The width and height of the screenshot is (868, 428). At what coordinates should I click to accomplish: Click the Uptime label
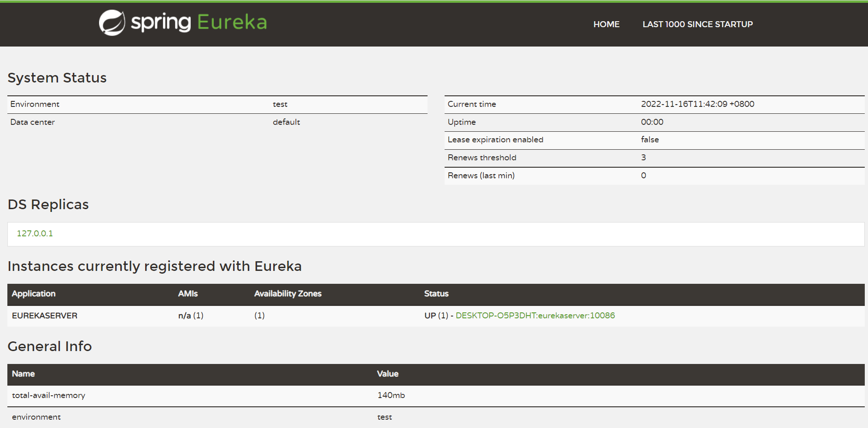[x=462, y=122]
